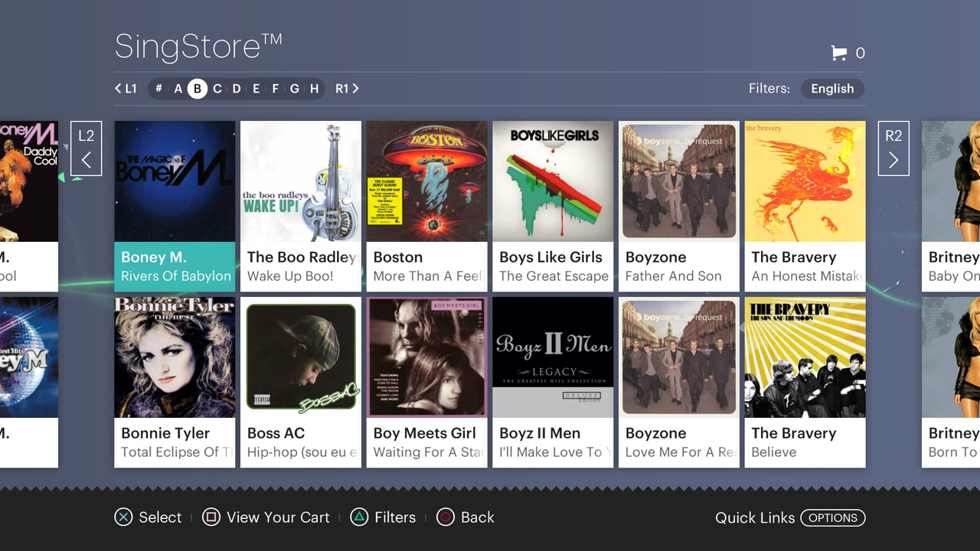Open the Boss AC album cover

click(301, 357)
